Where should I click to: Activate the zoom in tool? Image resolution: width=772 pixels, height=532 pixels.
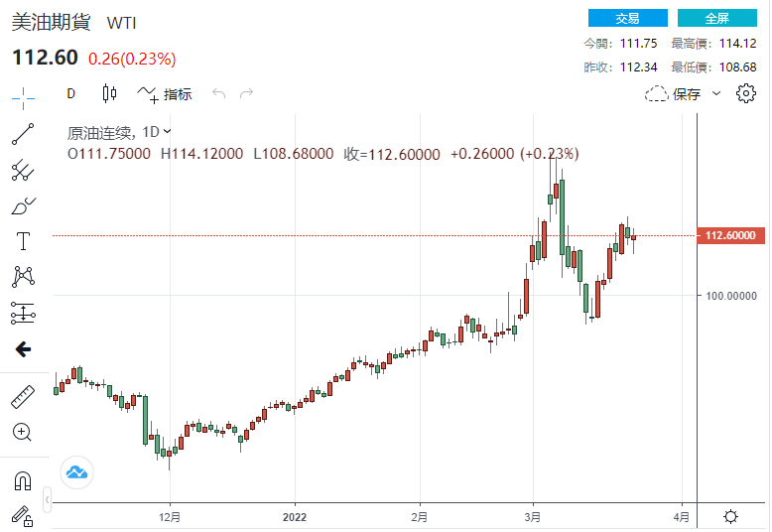(23, 432)
